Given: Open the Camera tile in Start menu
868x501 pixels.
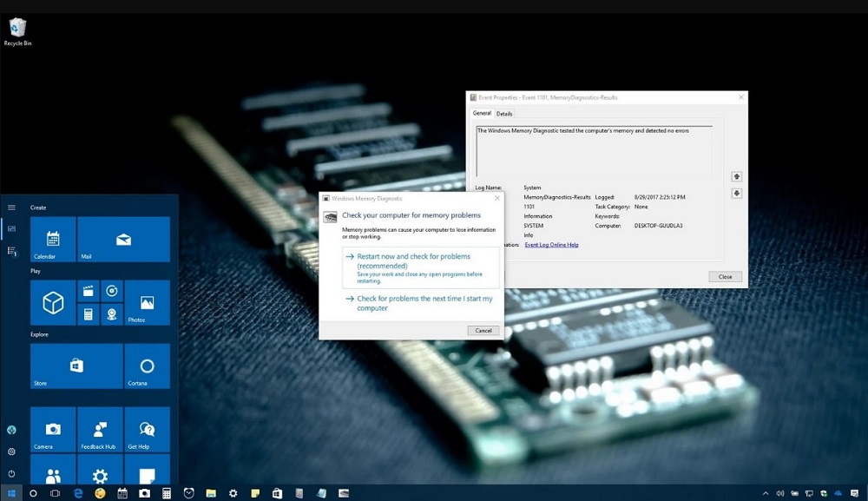Looking at the screenshot, I should pyautogui.click(x=53, y=430).
